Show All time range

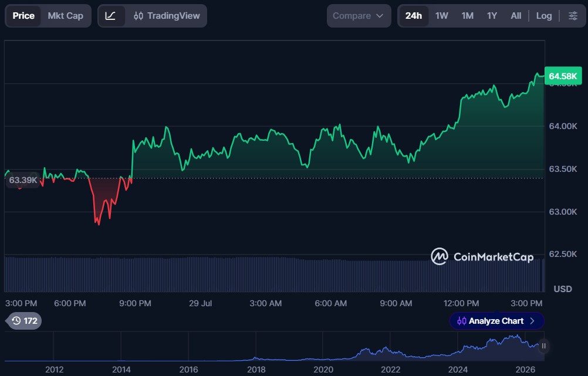pyautogui.click(x=516, y=16)
